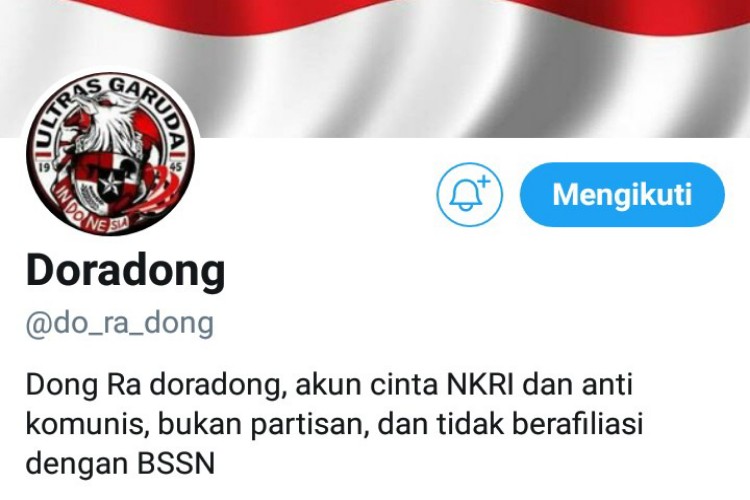Click the word komunis in the bio
The image size is (750, 500).
click(x=85, y=424)
